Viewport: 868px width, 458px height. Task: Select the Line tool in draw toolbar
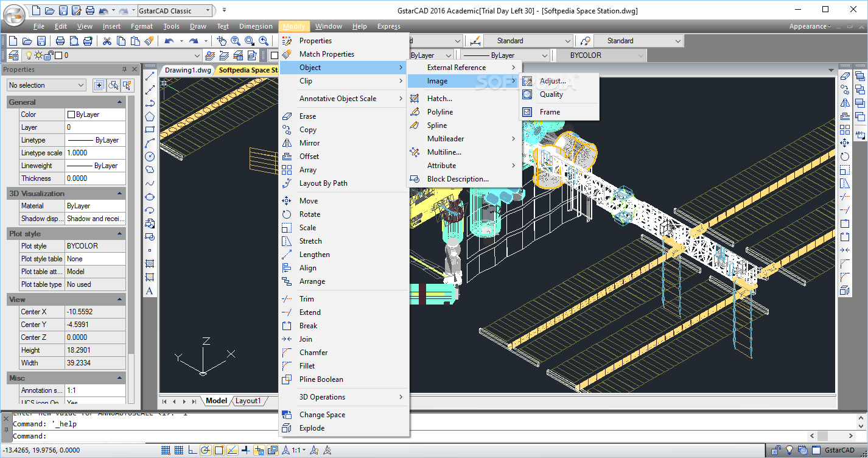[150, 76]
